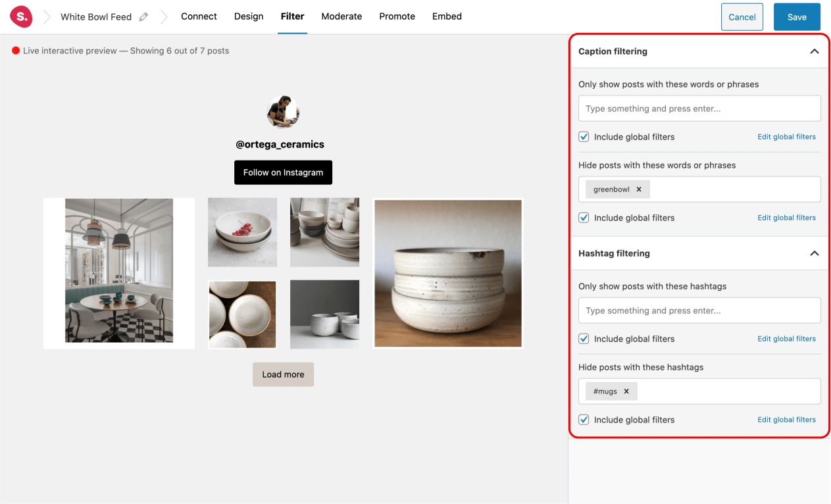Open the white cups on grey post
The image size is (831, 504).
pos(324,315)
